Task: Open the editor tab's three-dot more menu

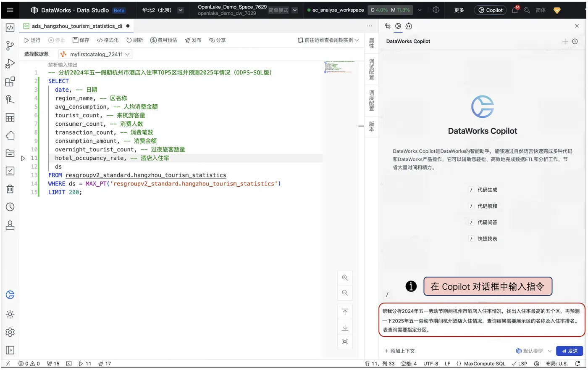Action: (369, 26)
